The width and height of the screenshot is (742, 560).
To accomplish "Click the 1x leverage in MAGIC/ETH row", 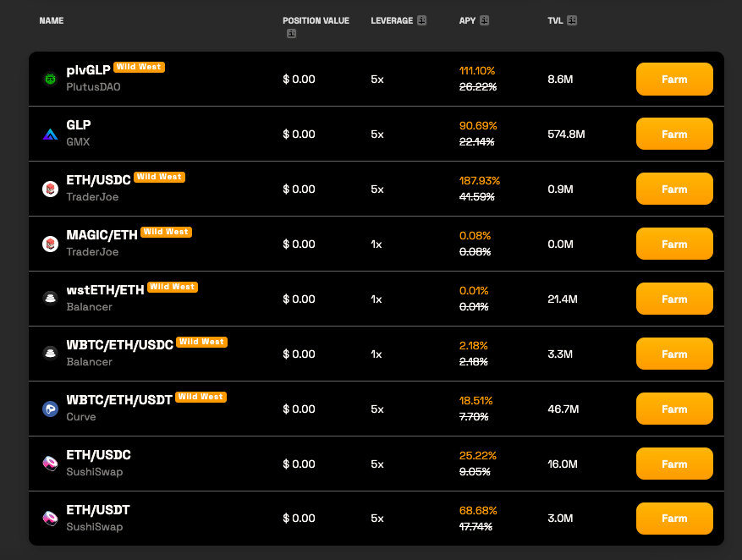I will coord(376,244).
